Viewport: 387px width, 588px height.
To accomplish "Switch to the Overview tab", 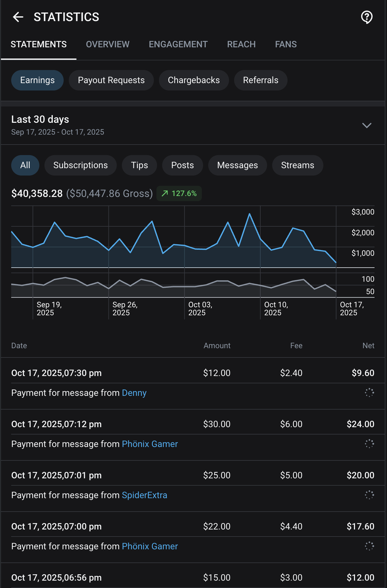I will tap(108, 44).
